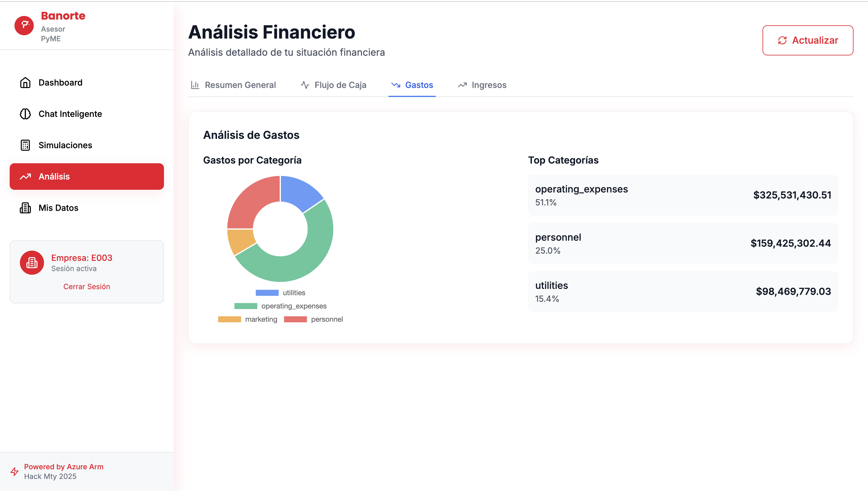Open the Análisis sidebar item

(87, 177)
